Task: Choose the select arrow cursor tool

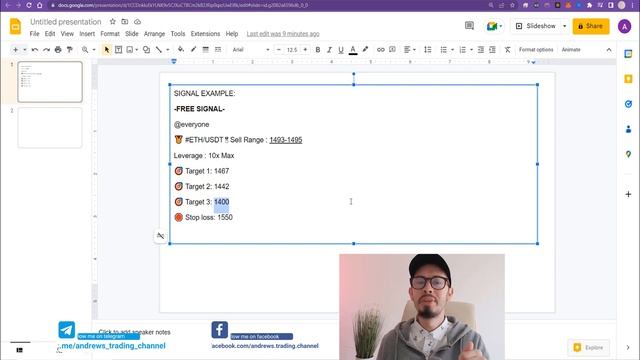Action: tap(107, 50)
